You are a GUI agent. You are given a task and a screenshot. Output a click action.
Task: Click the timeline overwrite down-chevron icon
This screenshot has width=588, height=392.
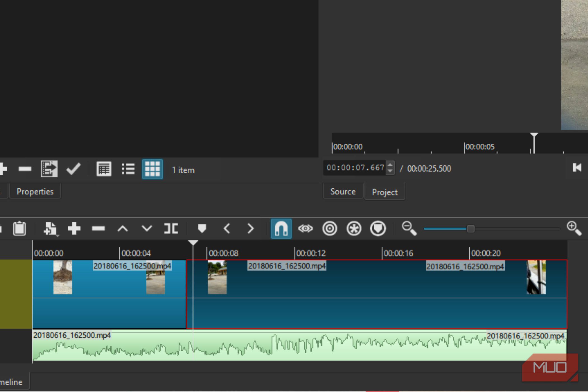pyautogui.click(x=147, y=228)
